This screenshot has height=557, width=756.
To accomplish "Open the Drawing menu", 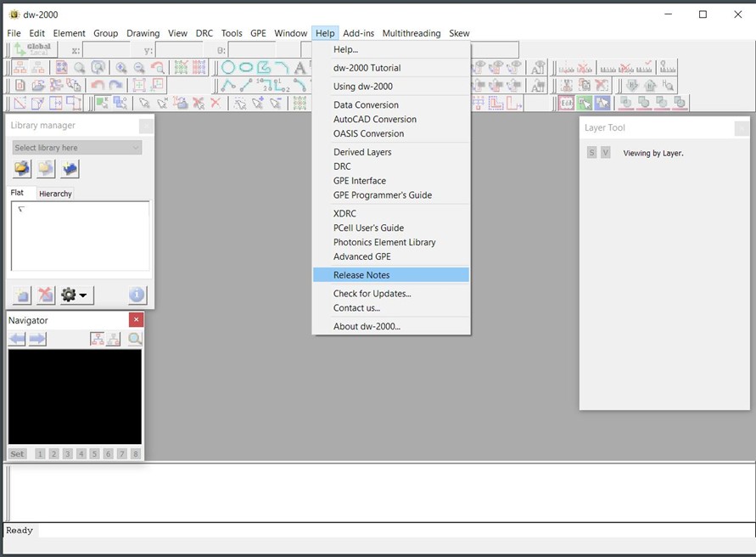I will pyautogui.click(x=143, y=33).
